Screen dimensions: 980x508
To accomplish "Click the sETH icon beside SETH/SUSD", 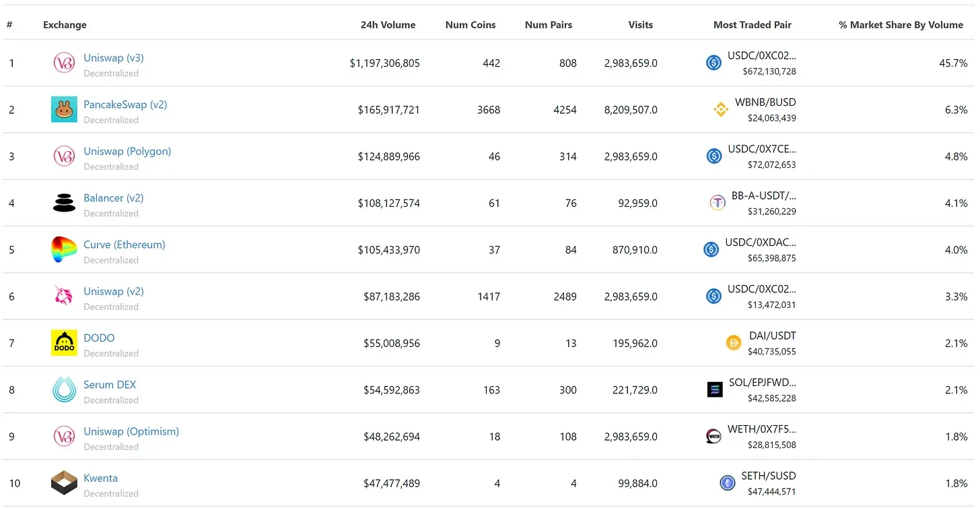I will (x=728, y=482).
